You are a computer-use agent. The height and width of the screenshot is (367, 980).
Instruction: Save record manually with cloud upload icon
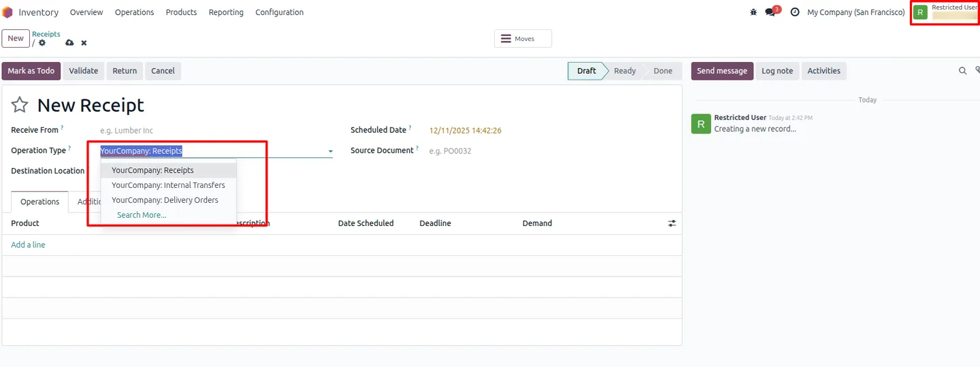coord(69,43)
